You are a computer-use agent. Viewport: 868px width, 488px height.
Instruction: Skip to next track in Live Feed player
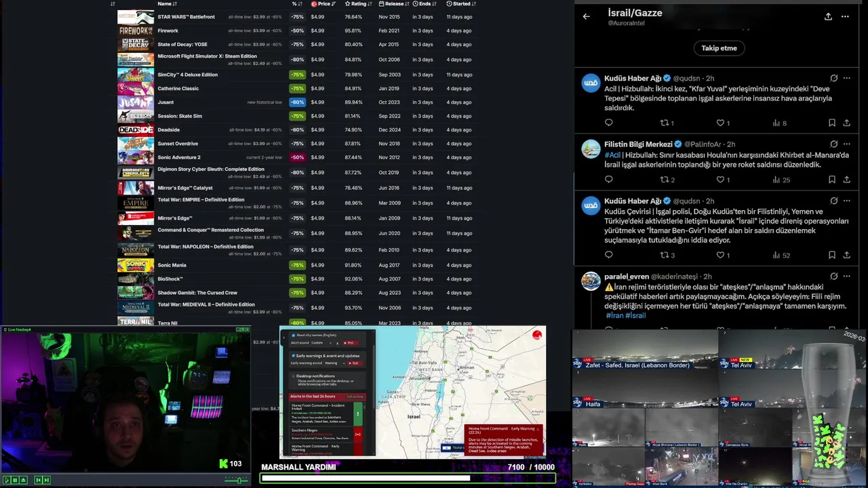click(x=46, y=480)
